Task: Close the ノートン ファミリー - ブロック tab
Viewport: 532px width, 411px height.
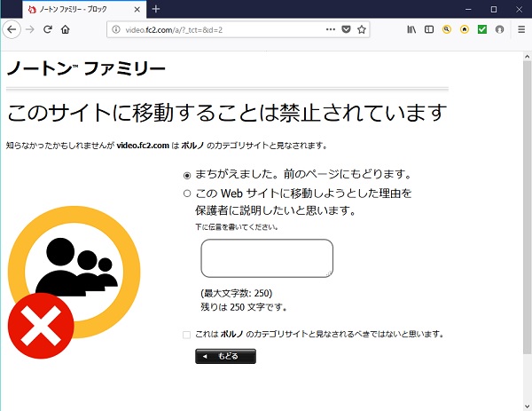Action: (x=137, y=10)
